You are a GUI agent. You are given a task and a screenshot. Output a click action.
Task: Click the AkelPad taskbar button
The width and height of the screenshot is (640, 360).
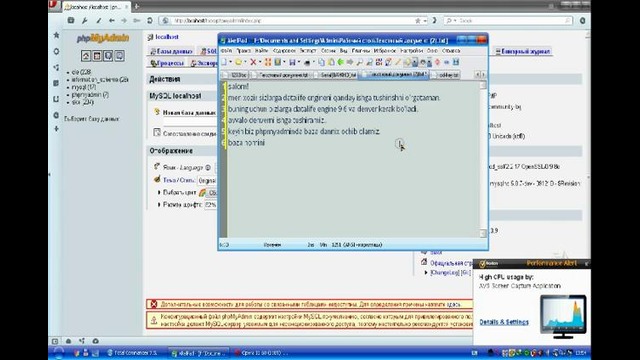[198, 353]
